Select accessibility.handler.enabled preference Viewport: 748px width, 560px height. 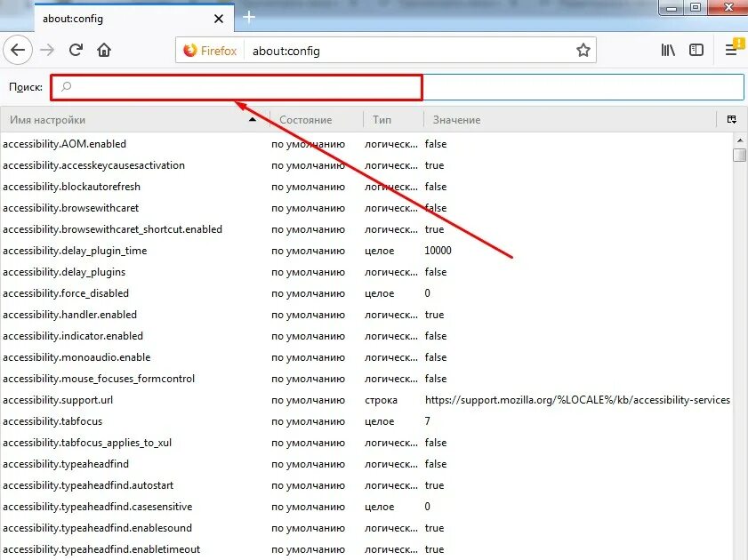coord(366,315)
